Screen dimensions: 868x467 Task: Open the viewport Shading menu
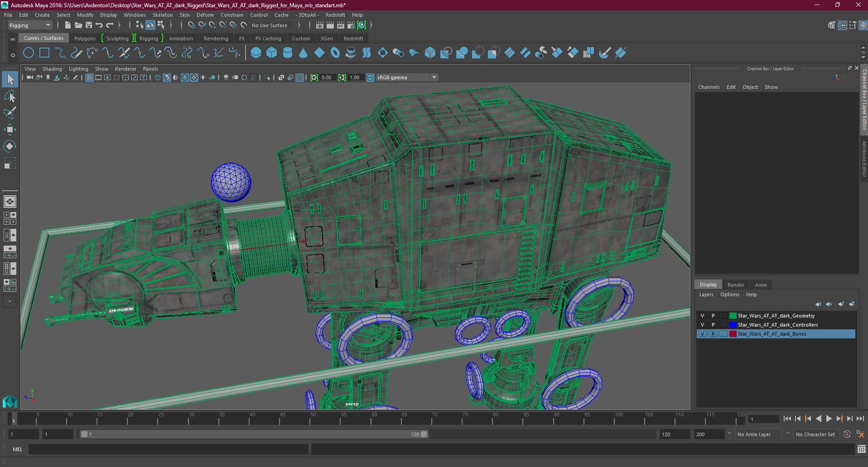click(x=52, y=69)
